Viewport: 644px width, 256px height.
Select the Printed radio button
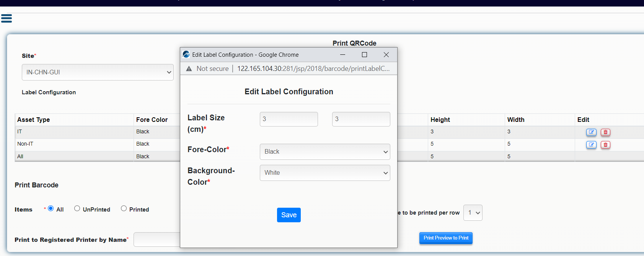pos(124,208)
